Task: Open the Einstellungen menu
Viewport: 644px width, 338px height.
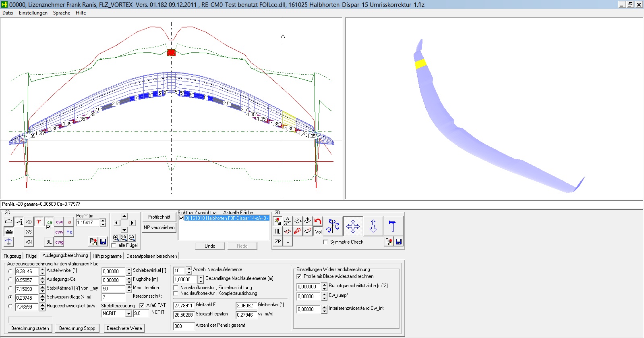Action: coord(33,13)
